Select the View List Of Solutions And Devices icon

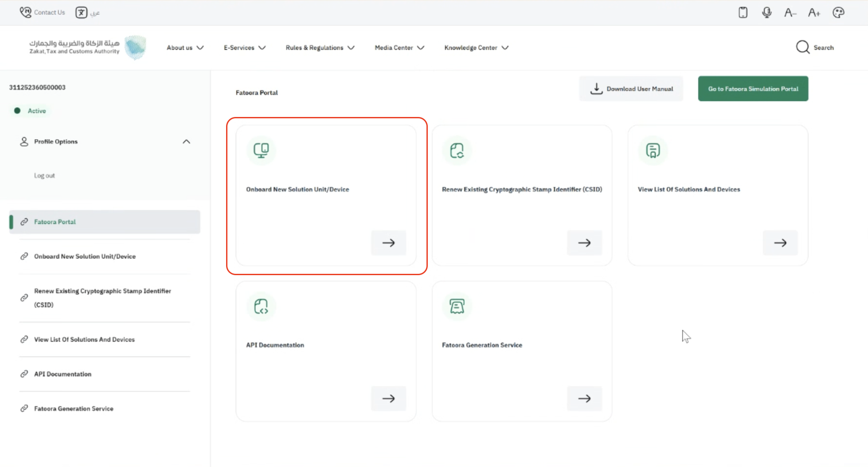pyautogui.click(x=653, y=150)
